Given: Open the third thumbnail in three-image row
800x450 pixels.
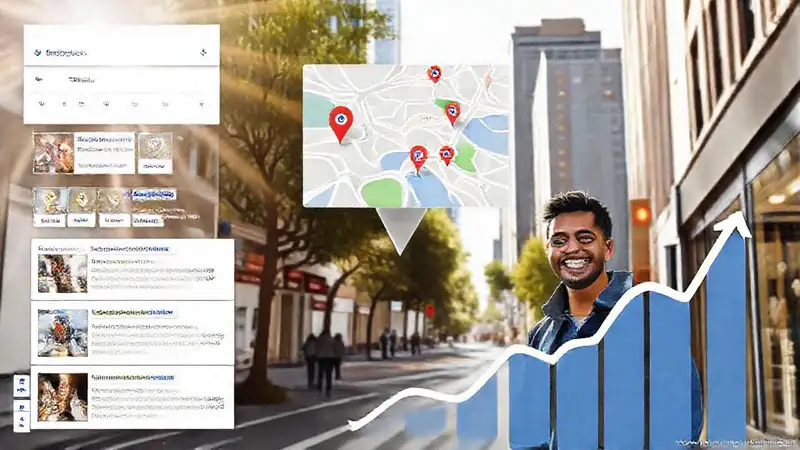Looking at the screenshot, I should [x=114, y=207].
